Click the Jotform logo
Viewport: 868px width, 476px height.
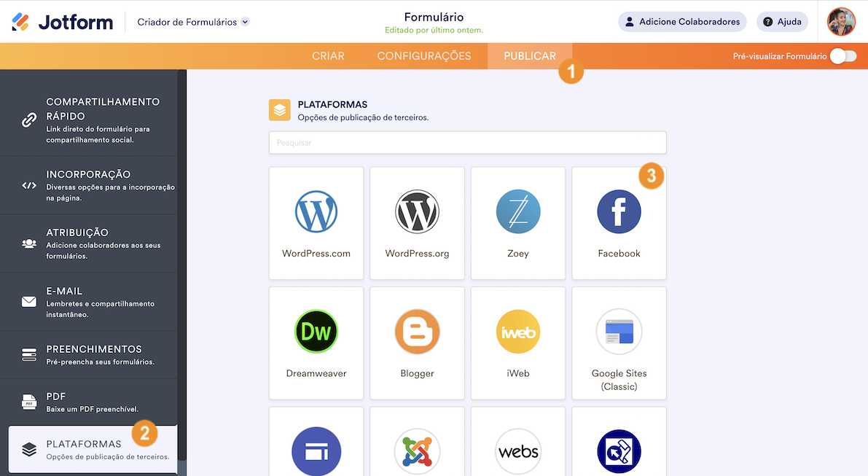click(62, 22)
